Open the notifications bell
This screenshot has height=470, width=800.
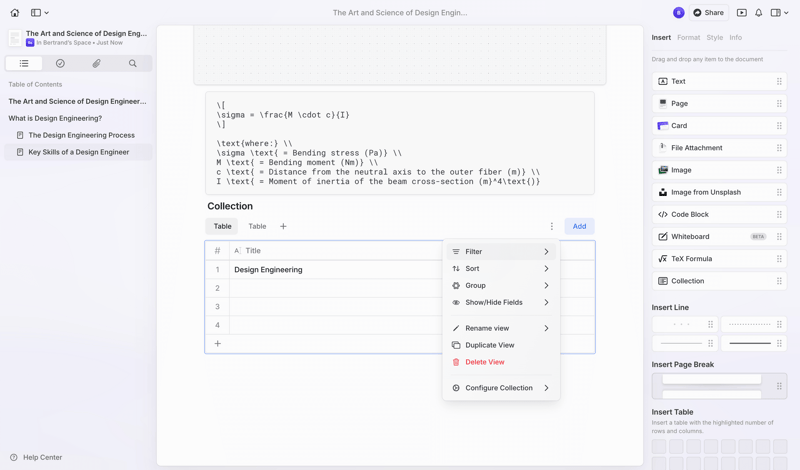(758, 13)
